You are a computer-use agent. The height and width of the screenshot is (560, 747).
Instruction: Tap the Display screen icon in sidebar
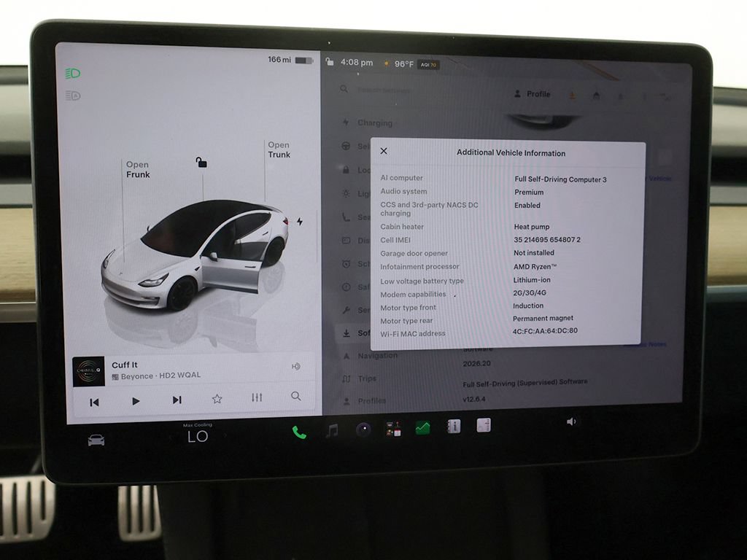click(x=347, y=241)
